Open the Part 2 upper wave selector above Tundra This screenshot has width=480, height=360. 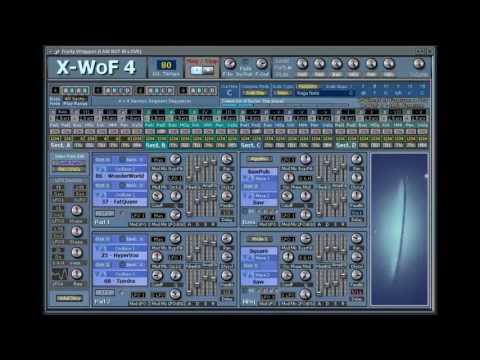pos(120,255)
